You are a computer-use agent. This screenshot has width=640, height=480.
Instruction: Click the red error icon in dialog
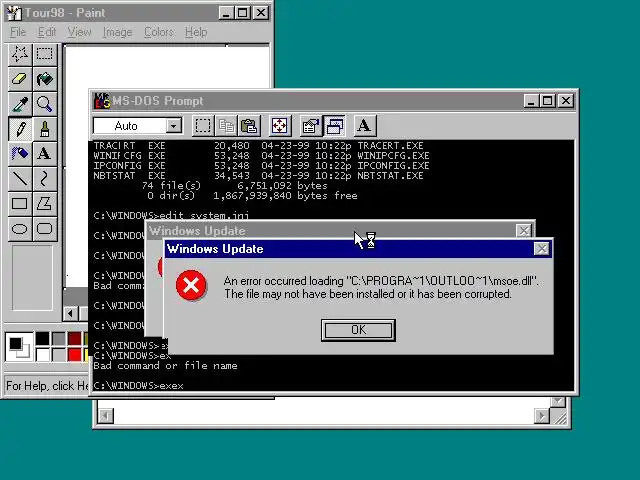point(191,285)
